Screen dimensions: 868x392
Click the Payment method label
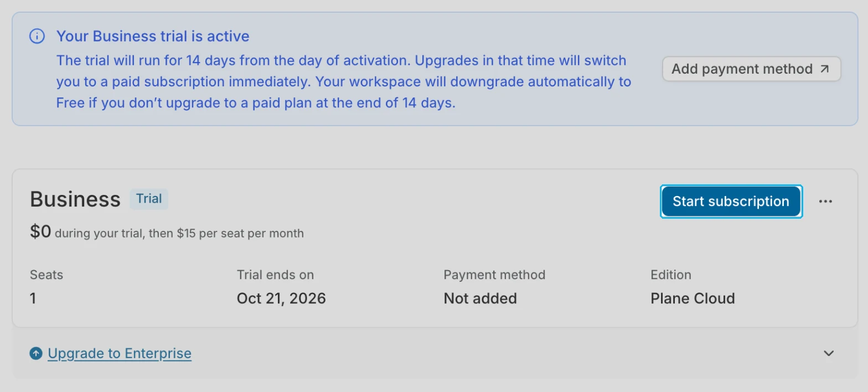click(494, 275)
